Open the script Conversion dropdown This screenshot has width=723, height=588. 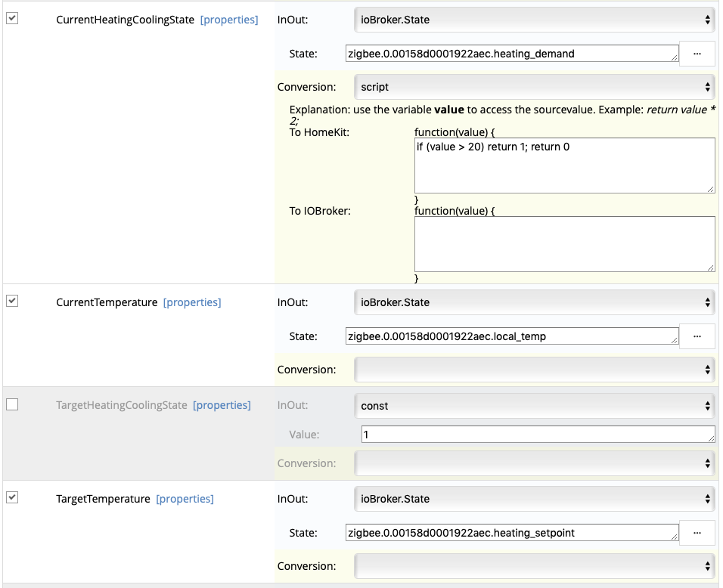(535, 87)
